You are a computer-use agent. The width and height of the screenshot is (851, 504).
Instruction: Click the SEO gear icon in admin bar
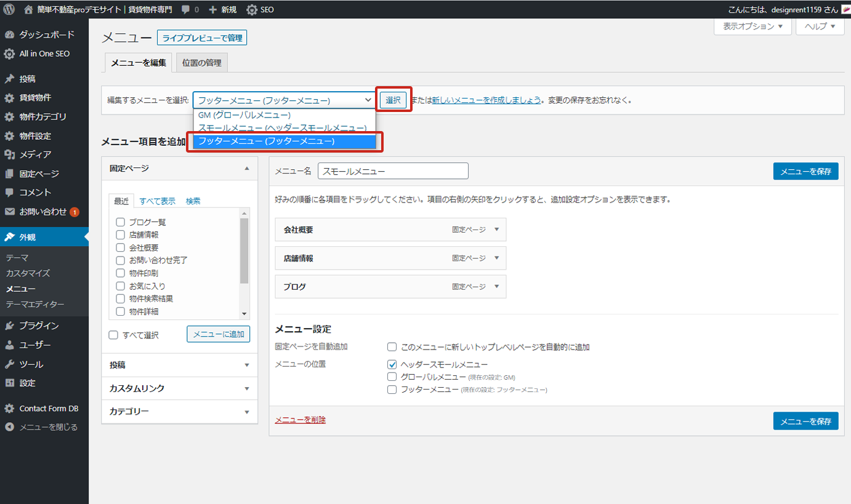(x=252, y=10)
